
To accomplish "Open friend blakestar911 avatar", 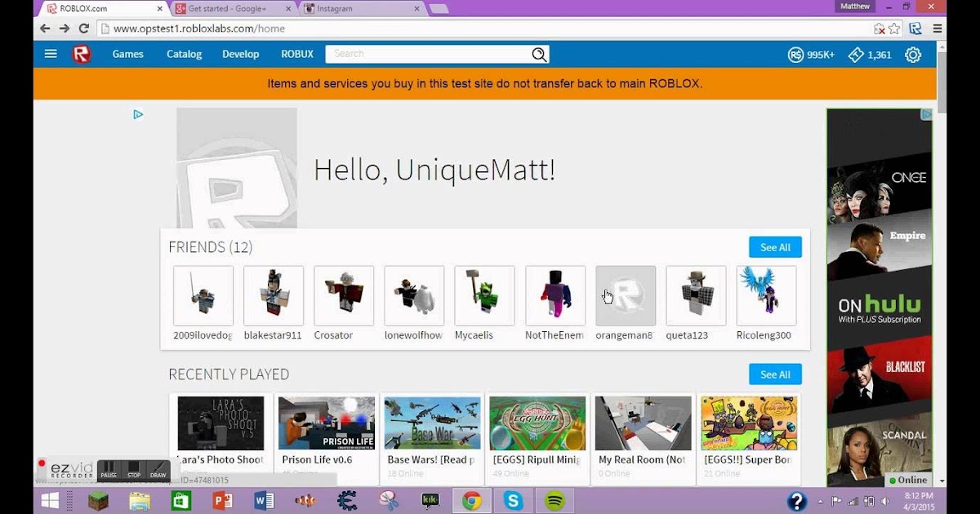I will pyautogui.click(x=274, y=295).
